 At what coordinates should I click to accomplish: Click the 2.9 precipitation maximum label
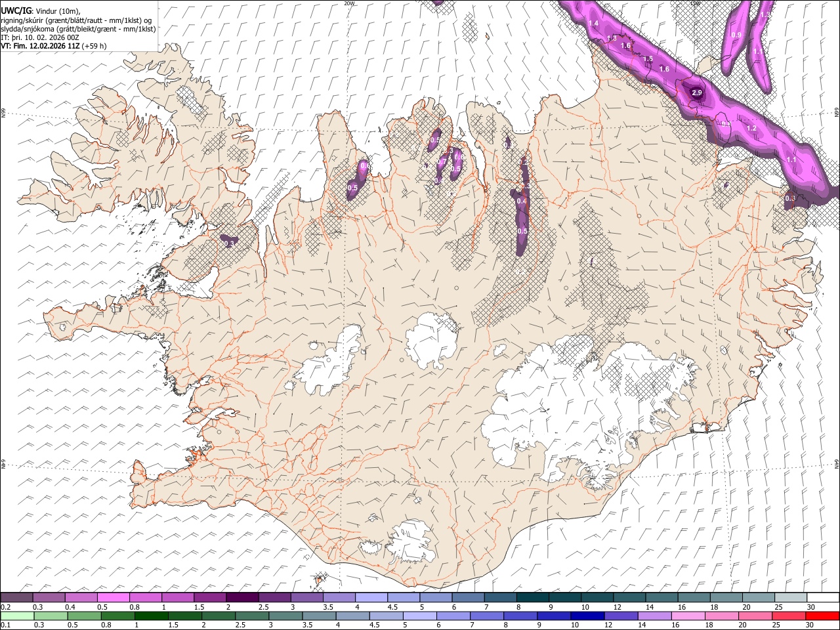coord(697,93)
